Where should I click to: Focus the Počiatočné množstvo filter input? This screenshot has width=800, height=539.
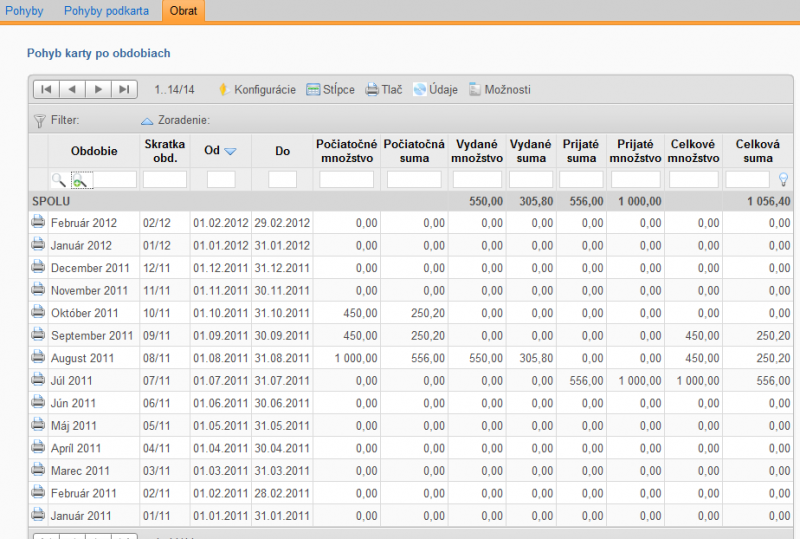pos(346,180)
